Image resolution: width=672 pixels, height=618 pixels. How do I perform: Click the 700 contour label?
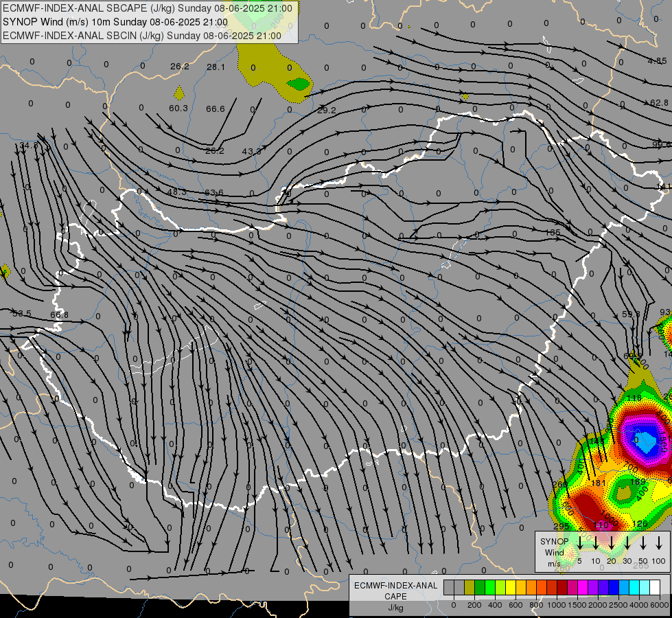click(629, 468)
